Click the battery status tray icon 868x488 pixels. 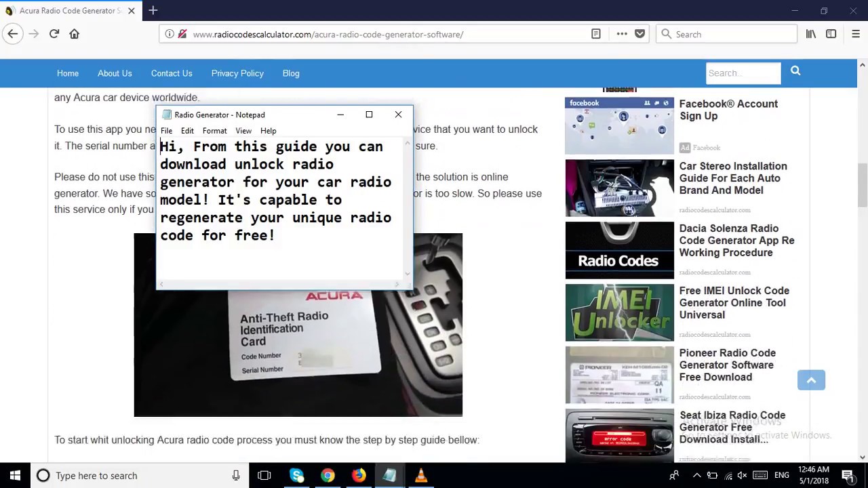pos(713,476)
